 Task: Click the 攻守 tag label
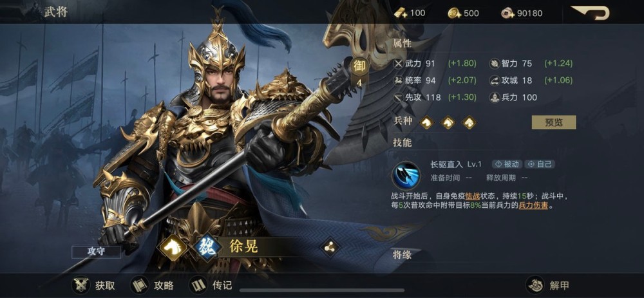96,252
